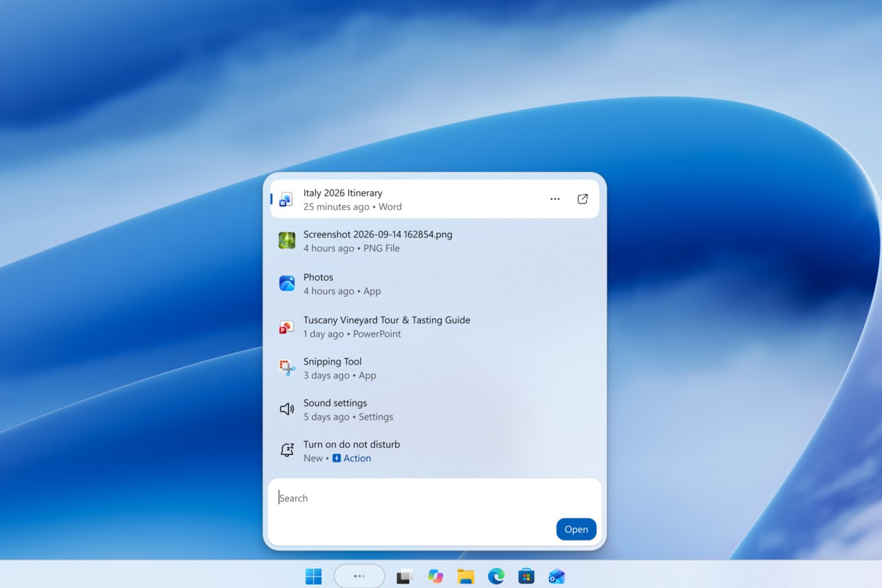The image size is (882, 588).
Task: Click the PowerPoint icon beside Tuscany Vineyard Tour
Action: click(287, 326)
